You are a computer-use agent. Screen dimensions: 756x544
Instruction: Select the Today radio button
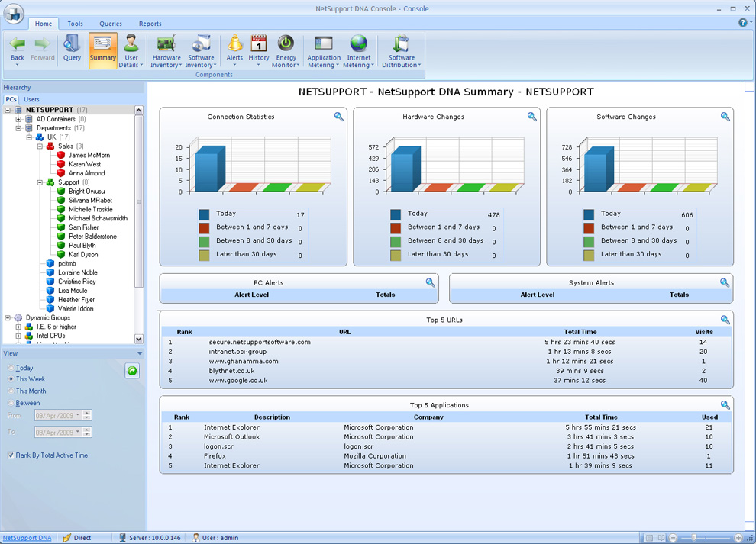(11, 368)
